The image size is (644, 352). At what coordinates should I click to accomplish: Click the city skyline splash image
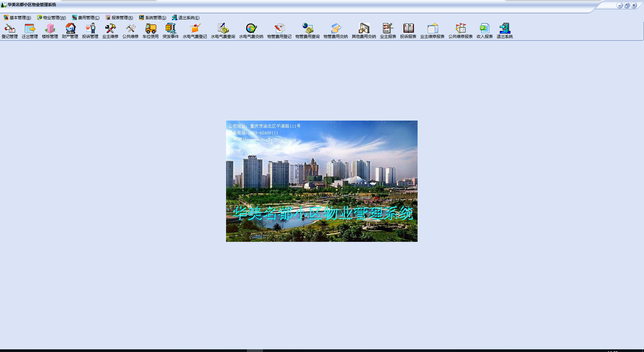point(322,181)
